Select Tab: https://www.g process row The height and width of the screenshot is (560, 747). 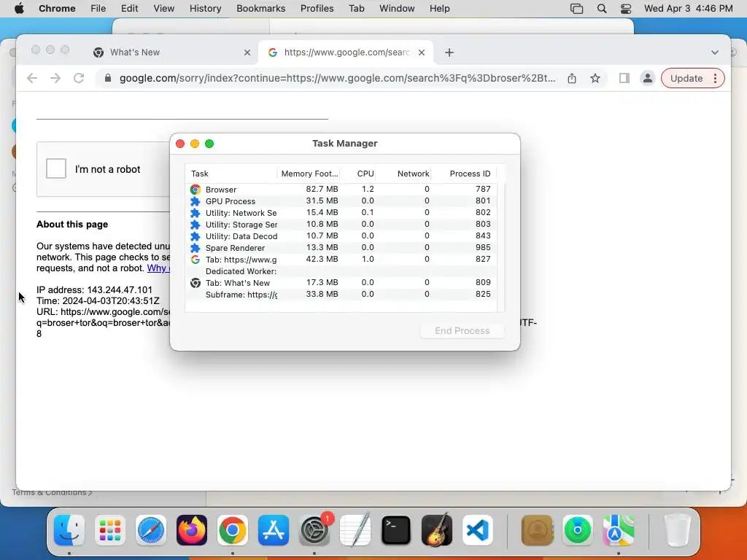(341, 259)
